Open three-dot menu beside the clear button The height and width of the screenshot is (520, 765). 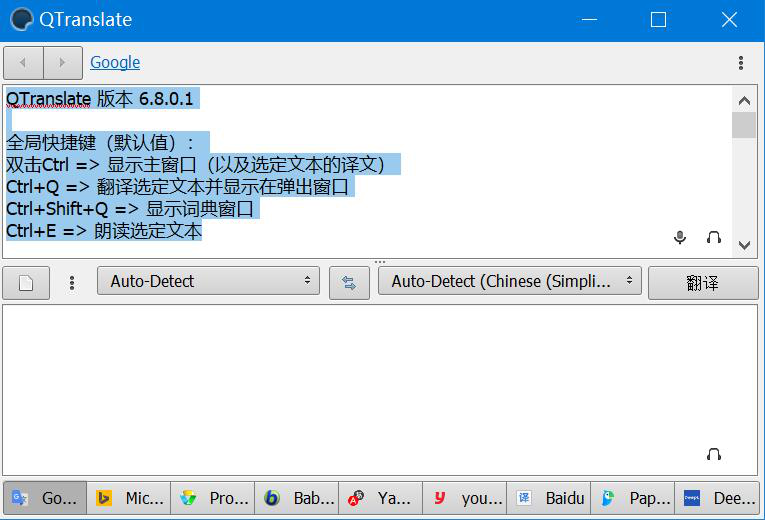pyautogui.click(x=72, y=283)
